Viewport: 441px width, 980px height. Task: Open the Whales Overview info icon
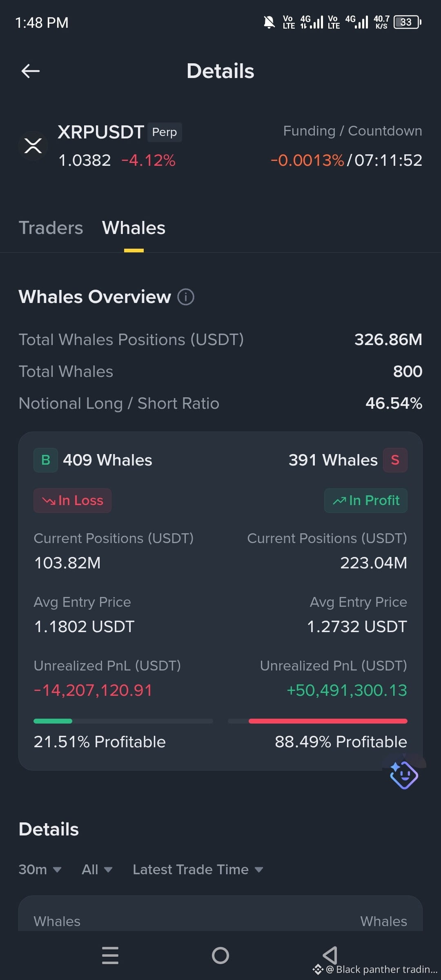[186, 297]
